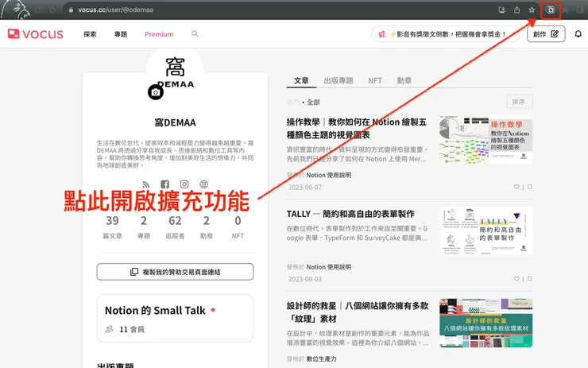Bookmark the Notion 視覺圖表 article
Image resolution: width=588 pixels, height=368 pixels.
[529, 187]
